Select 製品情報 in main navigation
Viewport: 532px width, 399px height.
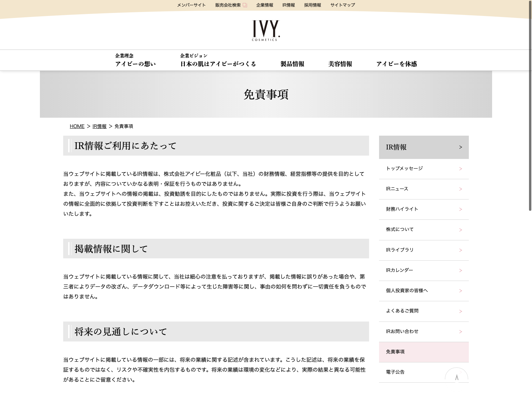(x=292, y=64)
